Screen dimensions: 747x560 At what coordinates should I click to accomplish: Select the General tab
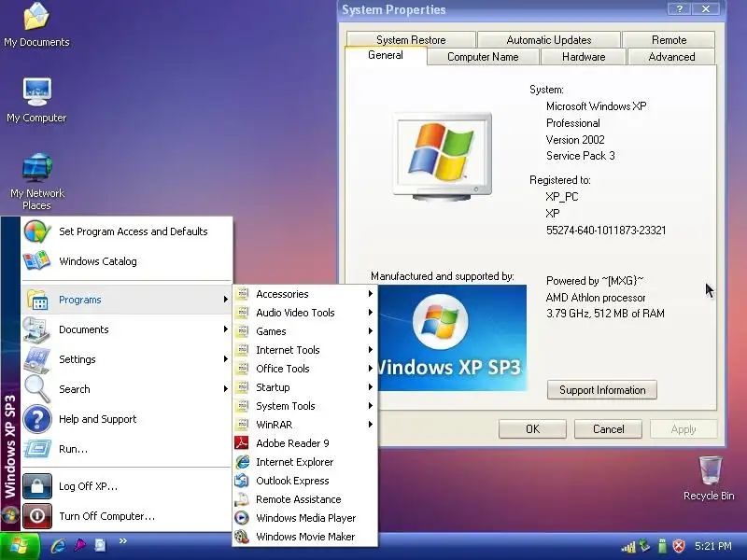tap(386, 55)
